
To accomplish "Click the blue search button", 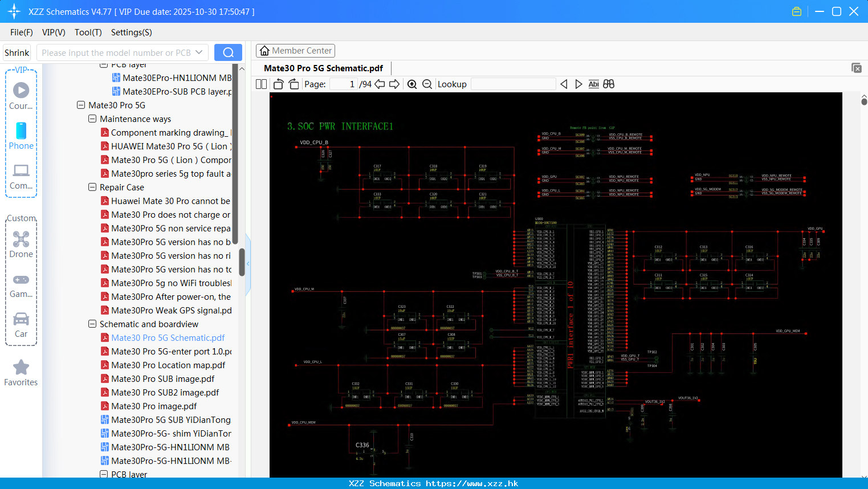I will [228, 52].
